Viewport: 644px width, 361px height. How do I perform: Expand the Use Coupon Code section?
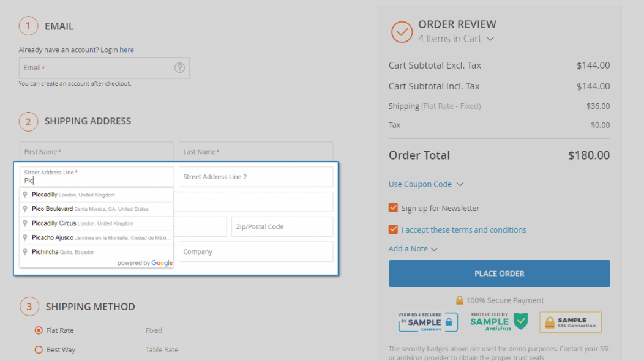[426, 184]
